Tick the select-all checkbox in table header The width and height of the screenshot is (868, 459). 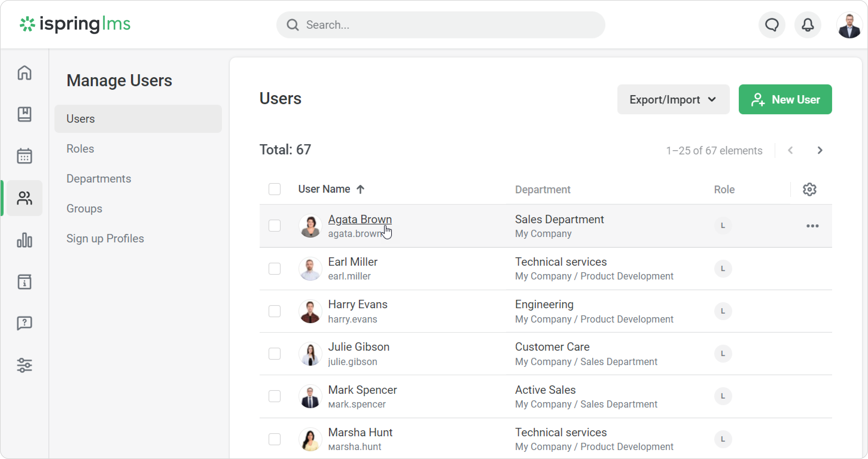(x=274, y=189)
